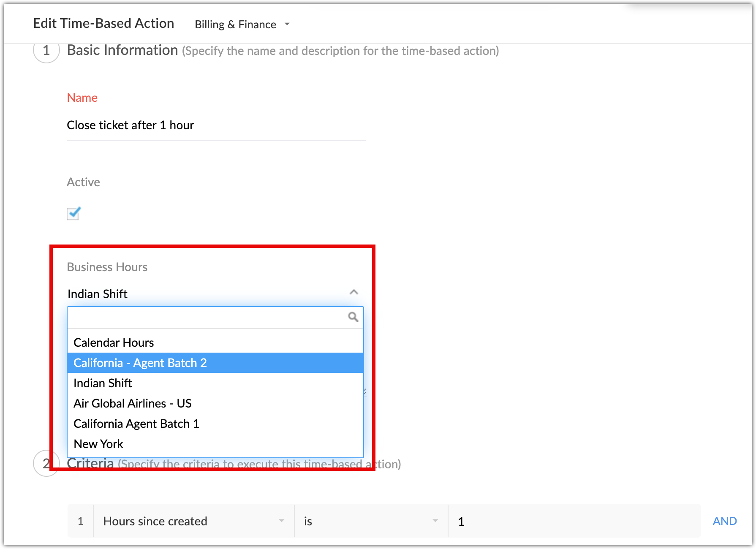Open the Billing & Finance department dropdown
The width and height of the screenshot is (756, 549).
pyautogui.click(x=242, y=24)
